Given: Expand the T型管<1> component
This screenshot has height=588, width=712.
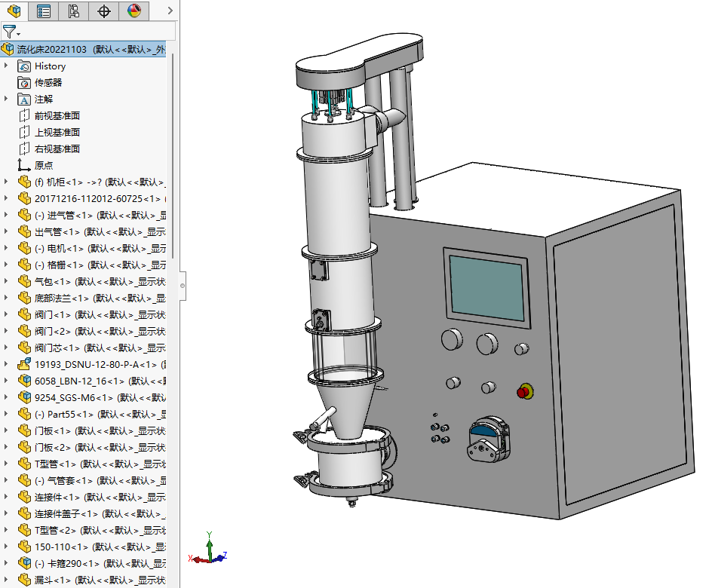Looking at the screenshot, I should point(6,464).
